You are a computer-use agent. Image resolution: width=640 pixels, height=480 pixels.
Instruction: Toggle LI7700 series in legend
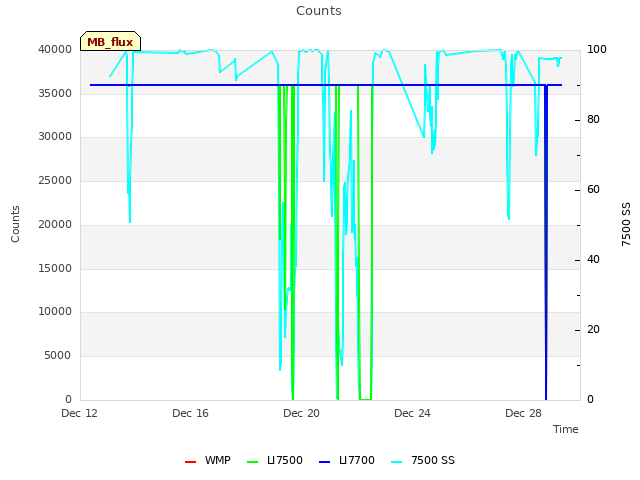[x=347, y=460]
